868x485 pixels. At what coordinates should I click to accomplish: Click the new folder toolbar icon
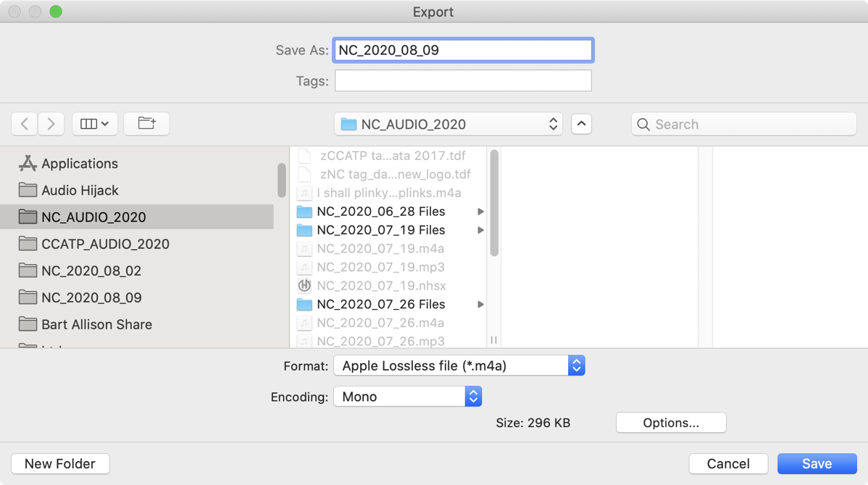click(x=146, y=124)
